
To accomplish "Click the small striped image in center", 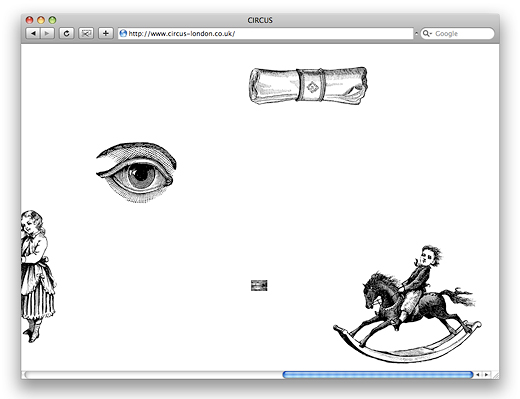I will point(259,285).
